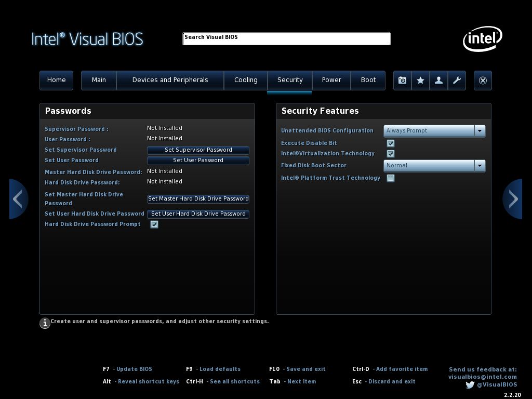The width and height of the screenshot is (532, 399).
Task: Click the Supervisor Password label
Action: pos(77,129)
